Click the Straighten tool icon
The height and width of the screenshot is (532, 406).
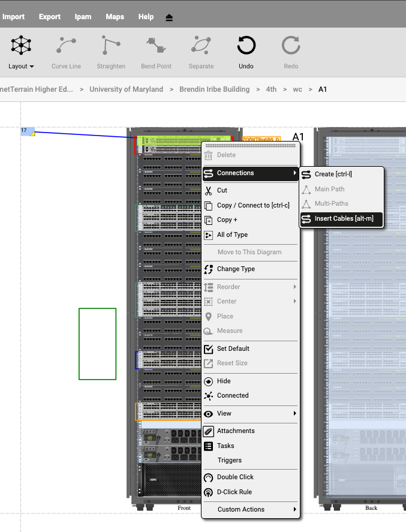pos(111,45)
